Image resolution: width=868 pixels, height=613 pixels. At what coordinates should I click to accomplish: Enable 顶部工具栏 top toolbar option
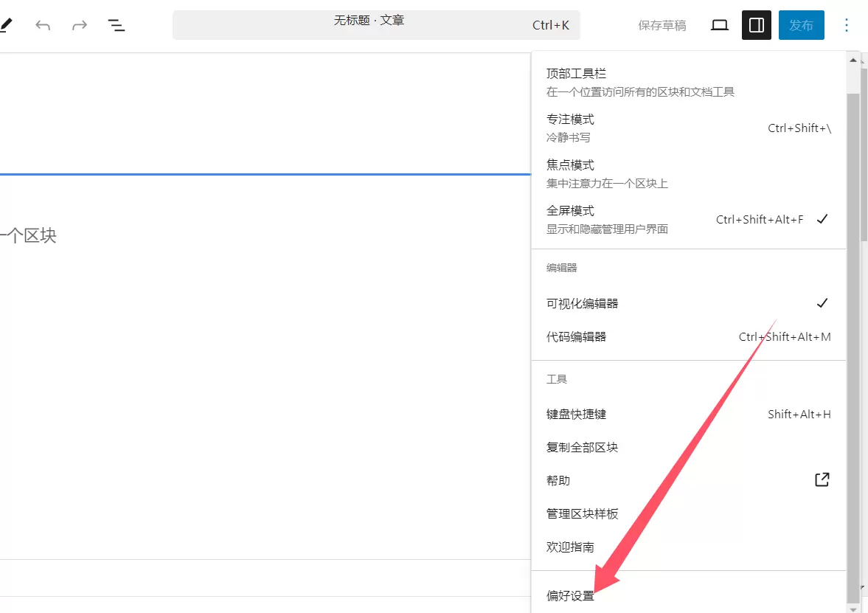pos(688,82)
